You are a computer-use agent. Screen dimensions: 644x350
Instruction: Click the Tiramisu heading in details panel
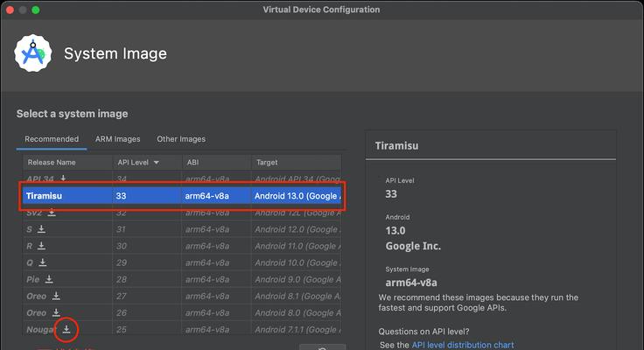point(396,146)
